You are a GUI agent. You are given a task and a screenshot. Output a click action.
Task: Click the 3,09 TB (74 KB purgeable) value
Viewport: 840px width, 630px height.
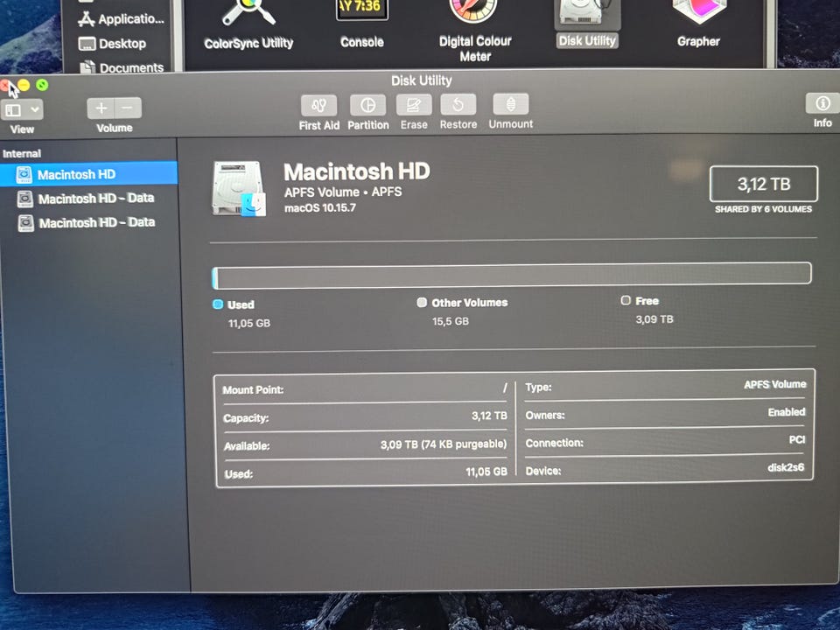[x=444, y=444]
